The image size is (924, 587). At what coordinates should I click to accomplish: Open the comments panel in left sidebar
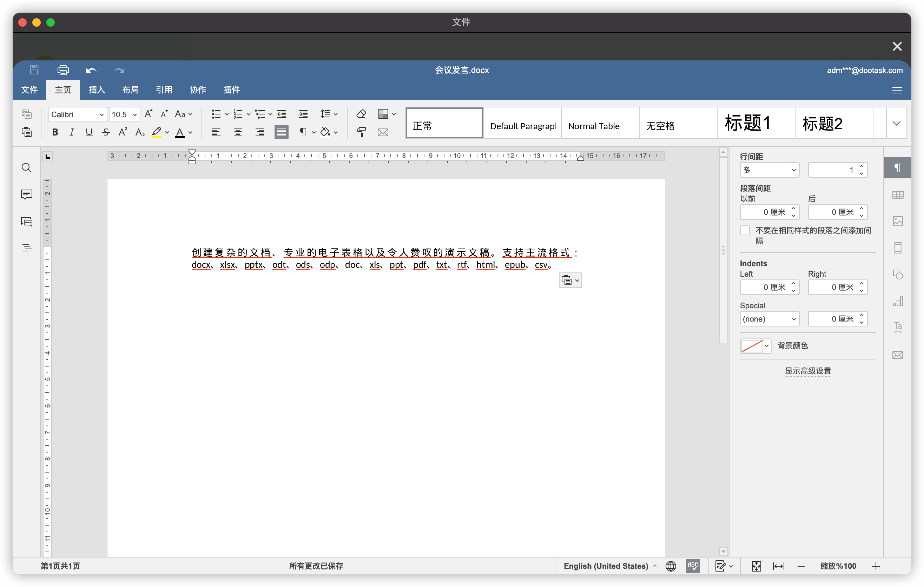[x=26, y=194]
